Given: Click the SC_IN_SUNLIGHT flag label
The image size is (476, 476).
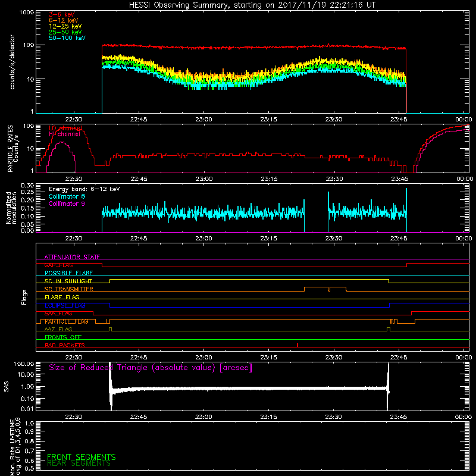Looking at the screenshot, I should click(68, 281).
